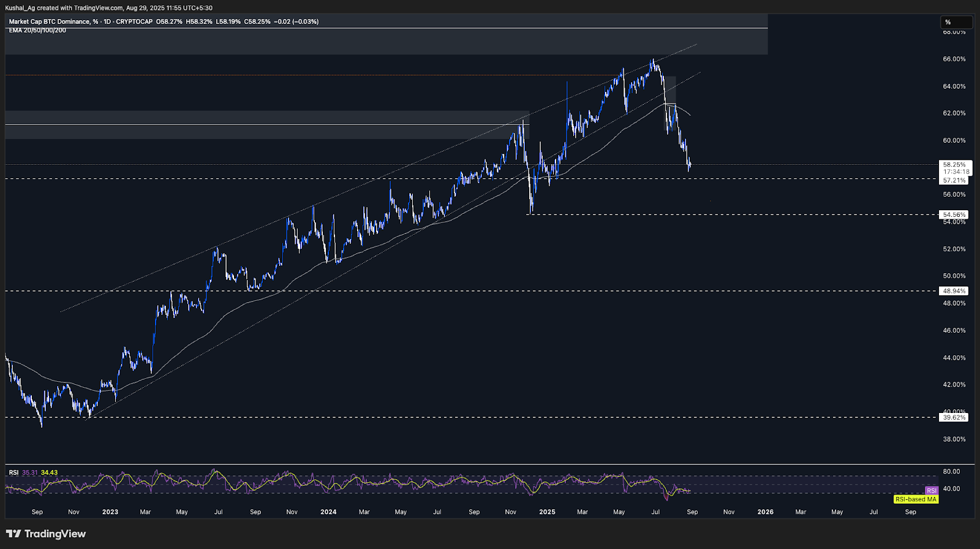The width and height of the screenshot is (980, 549).
Task: Click 2025 on the time axis
Action: (x=547, y=512)
